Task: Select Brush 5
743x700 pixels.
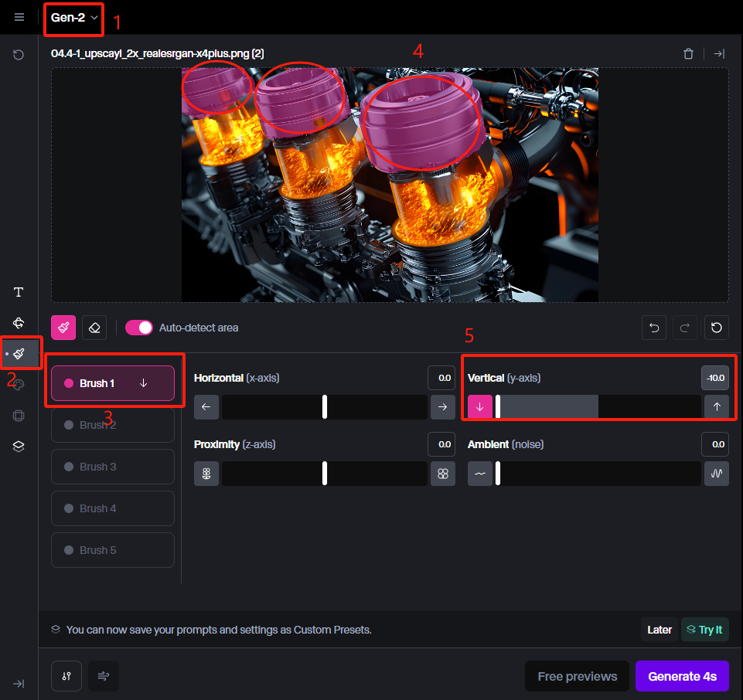Action: [113, 550]
